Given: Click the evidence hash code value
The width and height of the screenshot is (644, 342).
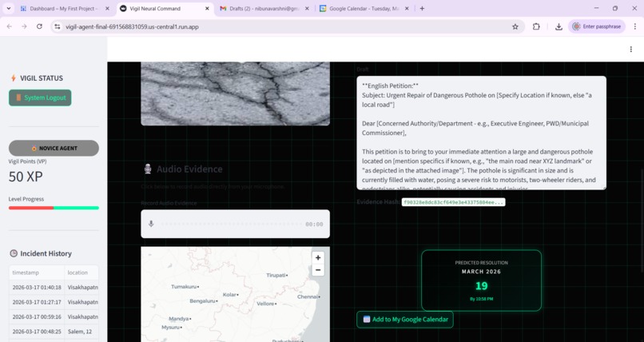Looking at the screenshot, I should coord(453,202).
